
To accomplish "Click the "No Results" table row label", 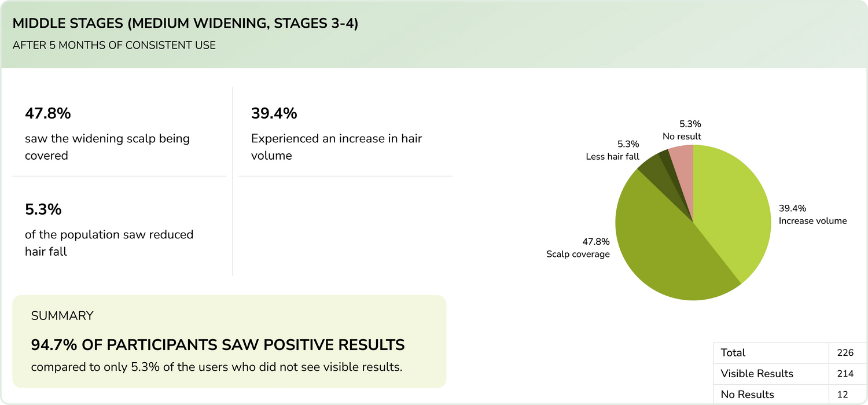I will pos(747,395).
